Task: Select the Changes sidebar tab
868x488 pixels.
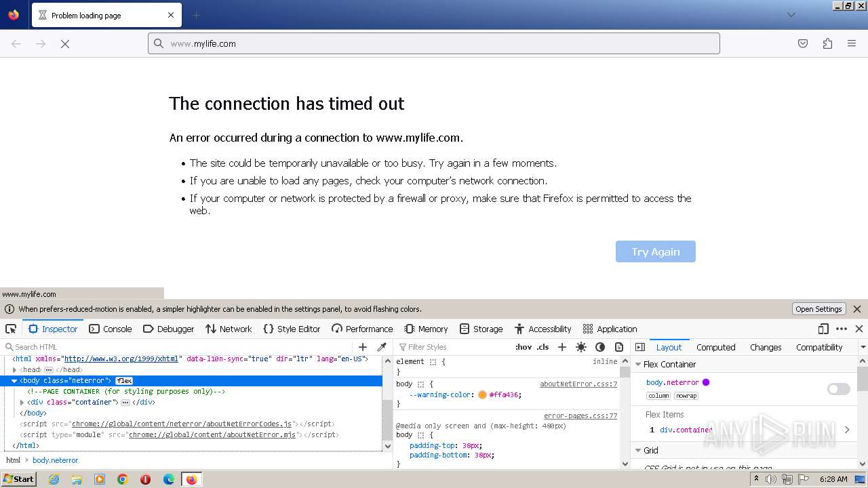Action: [766, 347]
